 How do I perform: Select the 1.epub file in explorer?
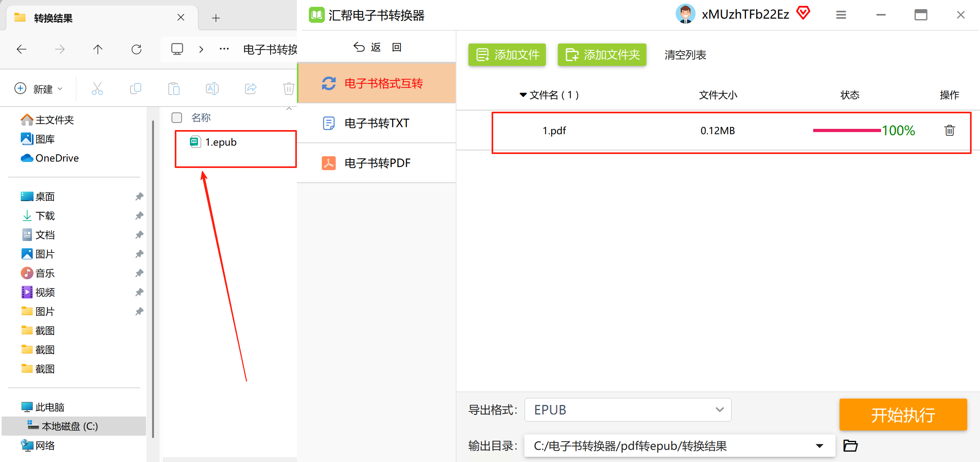coord(221,142)
